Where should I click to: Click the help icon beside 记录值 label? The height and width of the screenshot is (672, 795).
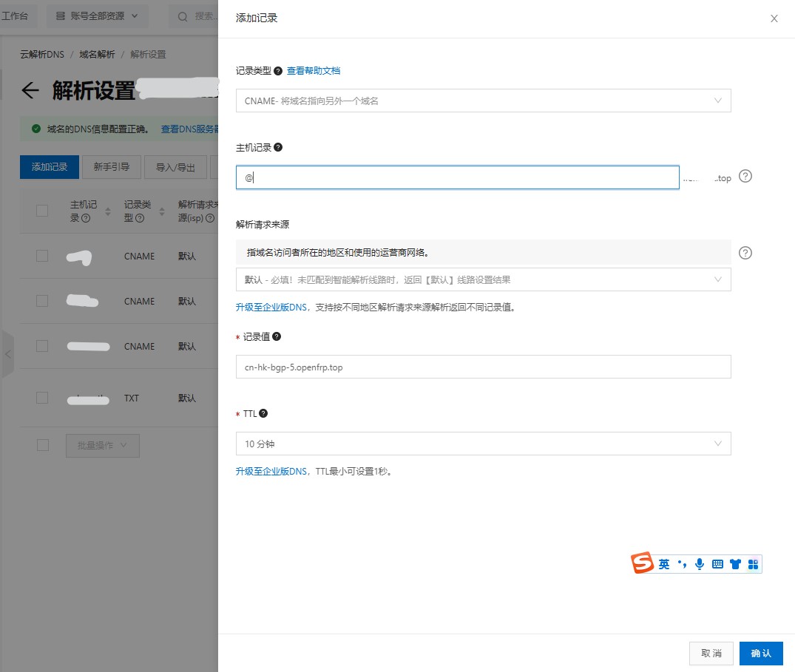(277, 336)
